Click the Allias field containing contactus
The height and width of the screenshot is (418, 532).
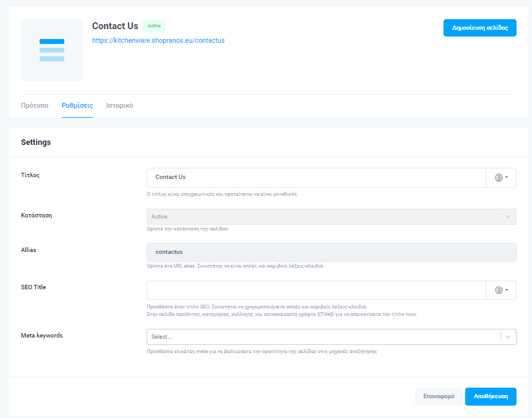click(331, 252)
